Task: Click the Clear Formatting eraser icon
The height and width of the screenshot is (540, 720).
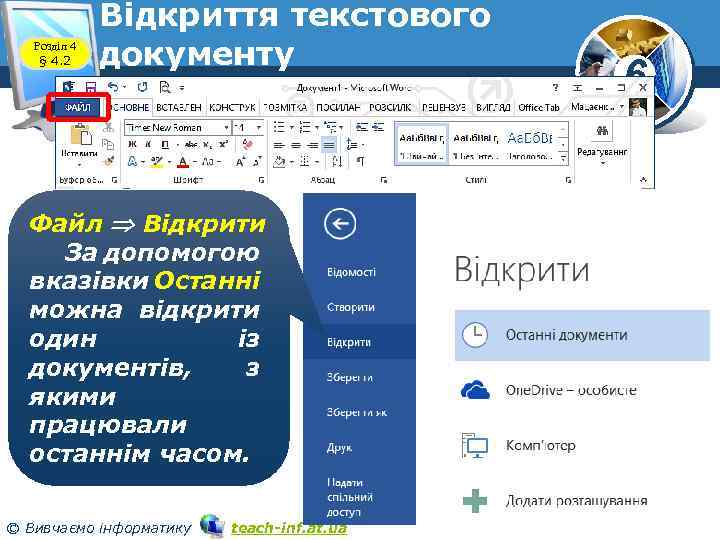Action: point(247,144)
